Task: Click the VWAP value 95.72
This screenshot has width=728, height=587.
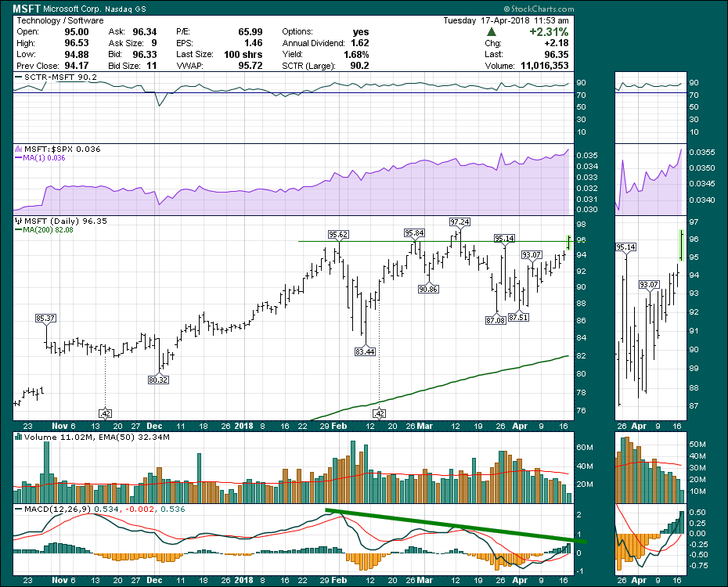Action: pyautogui.click(x=250, y=66)
